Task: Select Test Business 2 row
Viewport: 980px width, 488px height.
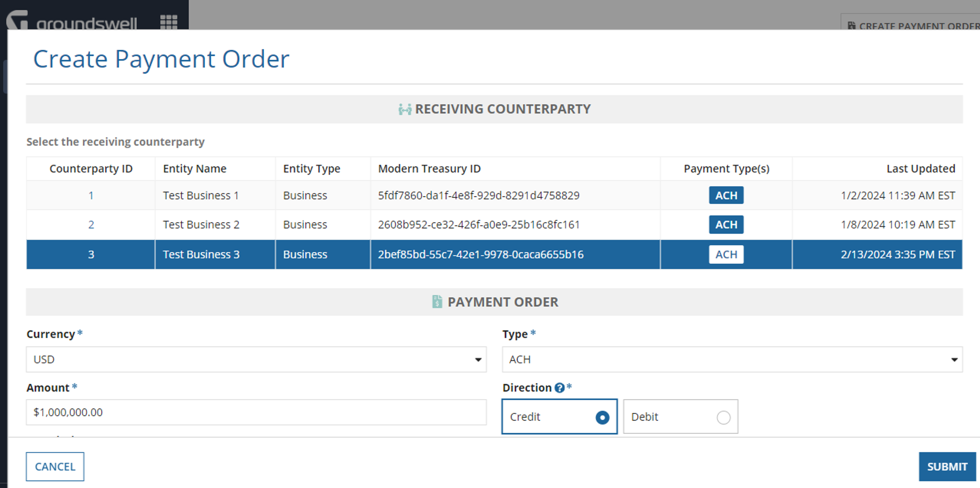Action: click(x=494, y=225)
